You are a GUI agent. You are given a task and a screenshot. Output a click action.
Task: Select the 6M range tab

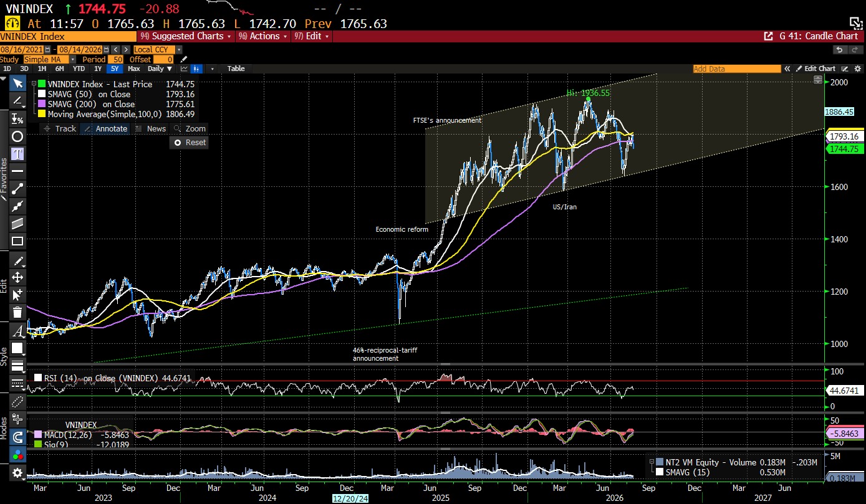pyautogui.click(x=59, y=69)
